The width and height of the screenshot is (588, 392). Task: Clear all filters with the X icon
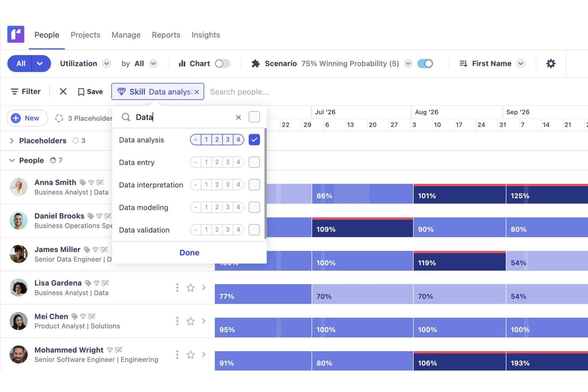point(63,92)
